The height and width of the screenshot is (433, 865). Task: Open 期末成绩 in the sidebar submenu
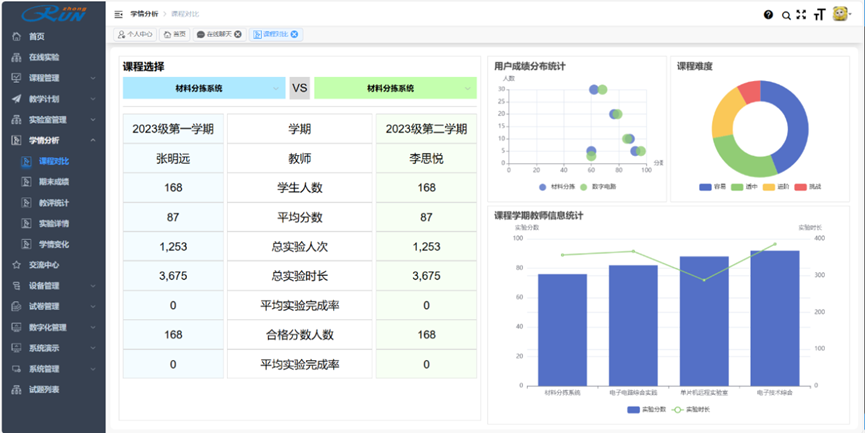click(x=54, y=181)
